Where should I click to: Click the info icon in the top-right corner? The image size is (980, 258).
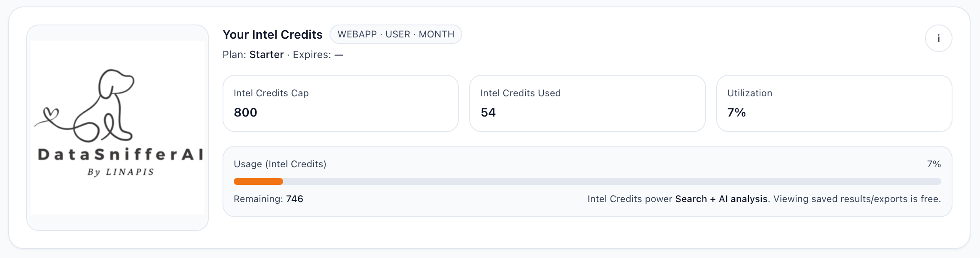[939, 38]
